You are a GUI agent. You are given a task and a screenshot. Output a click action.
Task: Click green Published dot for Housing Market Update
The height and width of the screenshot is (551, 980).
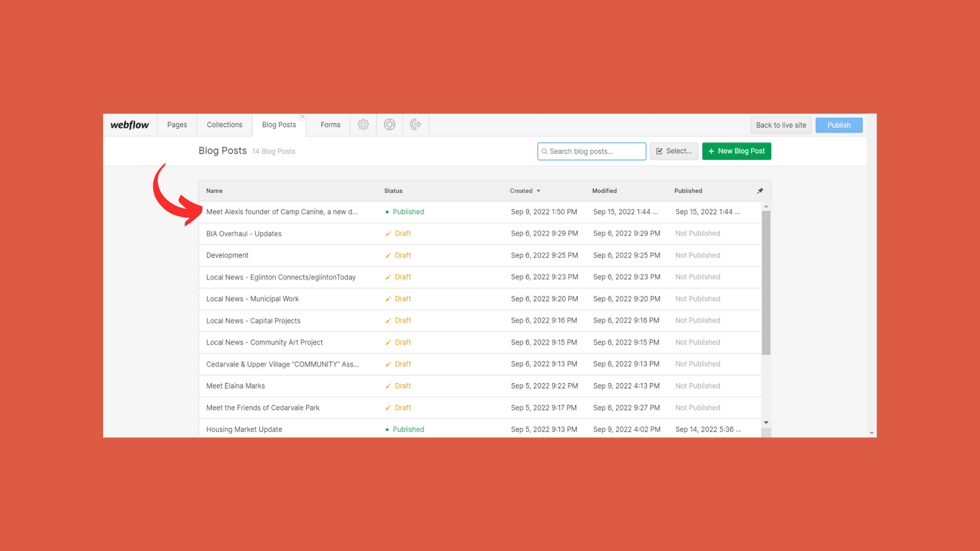(x=387, y=430)
